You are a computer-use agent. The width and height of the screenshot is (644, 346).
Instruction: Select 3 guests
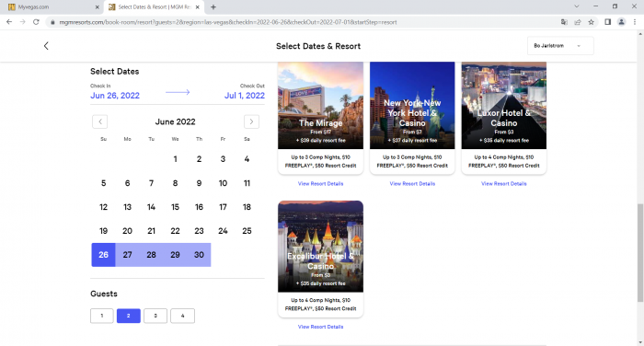pyautogui.click(x=155, y=316)
